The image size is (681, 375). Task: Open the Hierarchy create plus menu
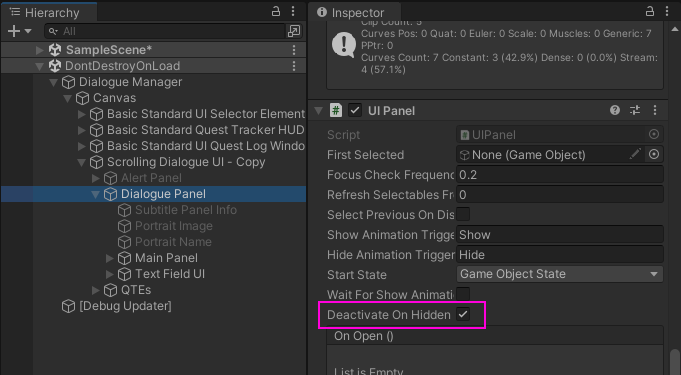pyautogui.click(x=20, y=31)
